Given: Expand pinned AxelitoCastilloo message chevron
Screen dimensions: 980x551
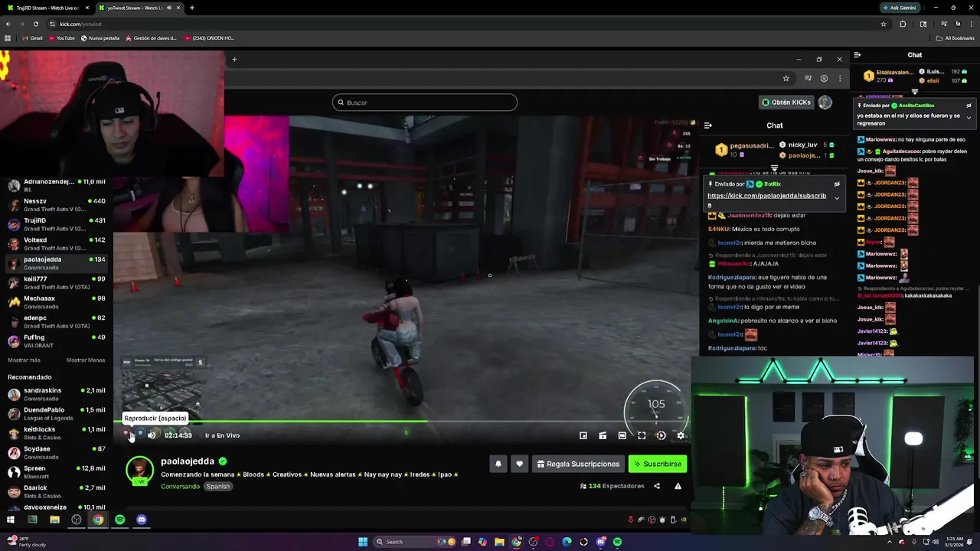Looking at the screenshot, I should 969,117.
